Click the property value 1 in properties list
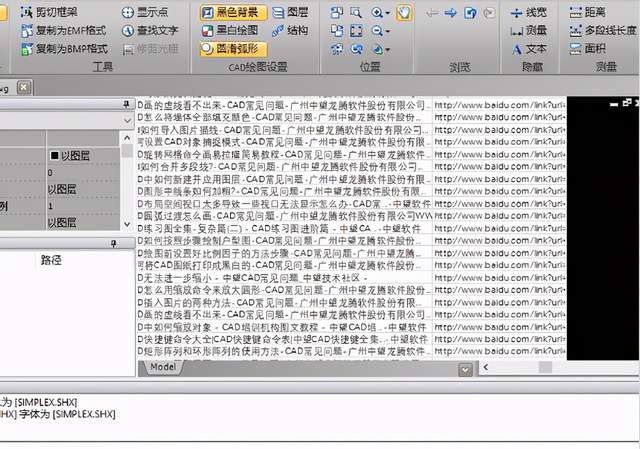The width and height of the screenshot is (640, 449). click(50, 206)
